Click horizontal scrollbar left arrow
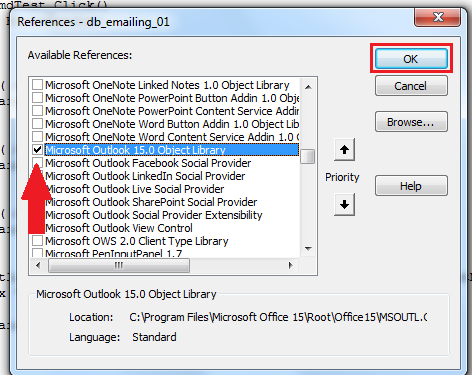Viewport: 472px width, 375px height. pyautogui.click(x=38, y=265)
